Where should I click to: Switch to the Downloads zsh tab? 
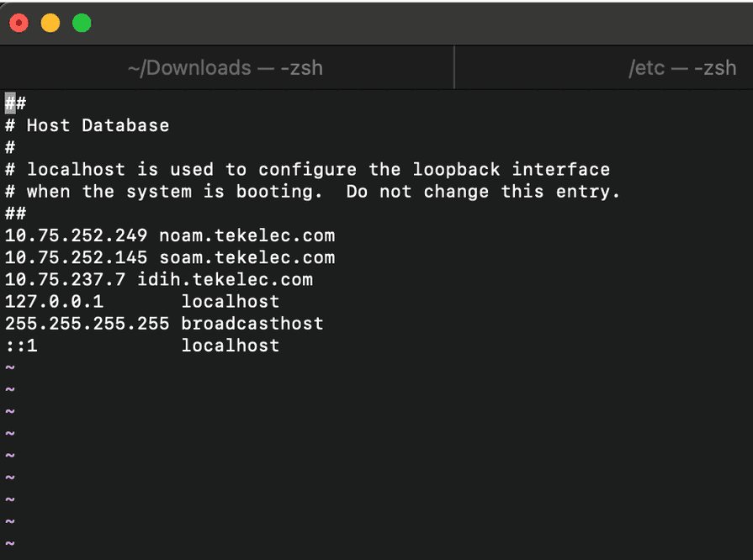point(225,67)
